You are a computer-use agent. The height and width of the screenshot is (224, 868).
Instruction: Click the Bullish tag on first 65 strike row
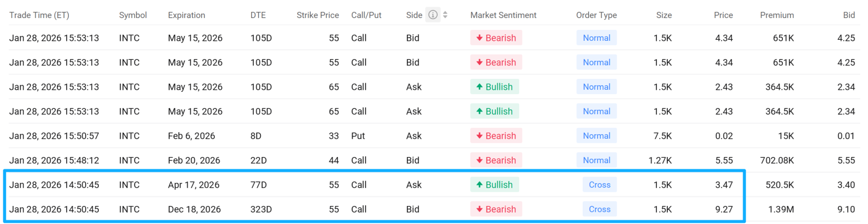(494, 87)
